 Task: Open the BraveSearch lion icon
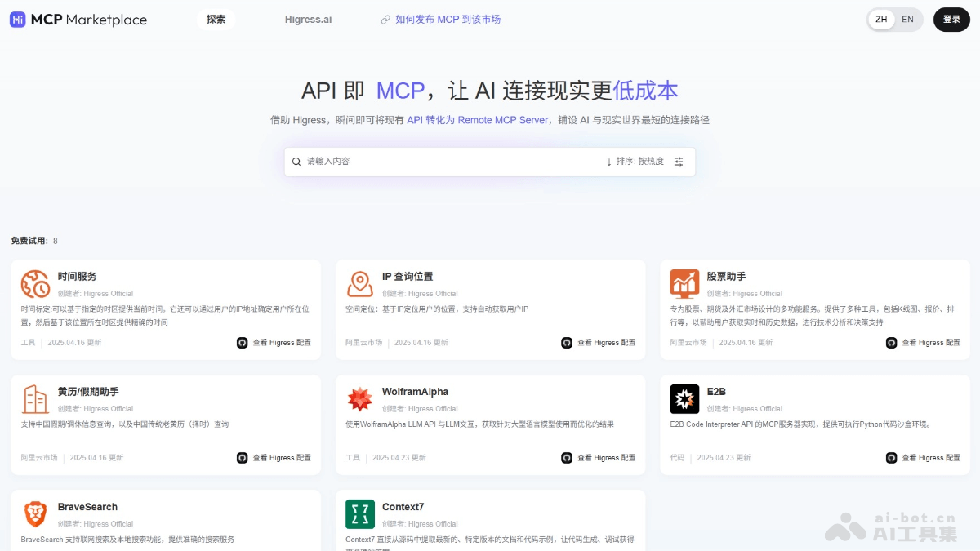pos(33,515)
